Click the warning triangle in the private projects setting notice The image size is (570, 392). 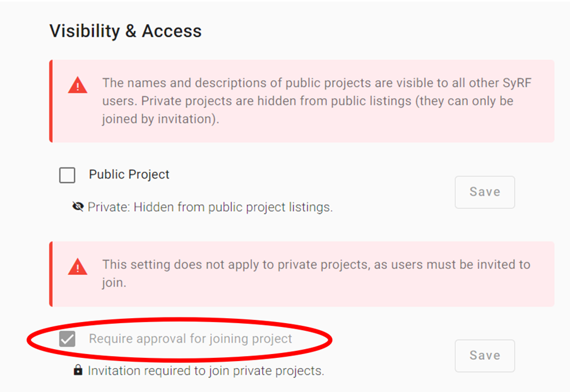[x=78, y=267]
